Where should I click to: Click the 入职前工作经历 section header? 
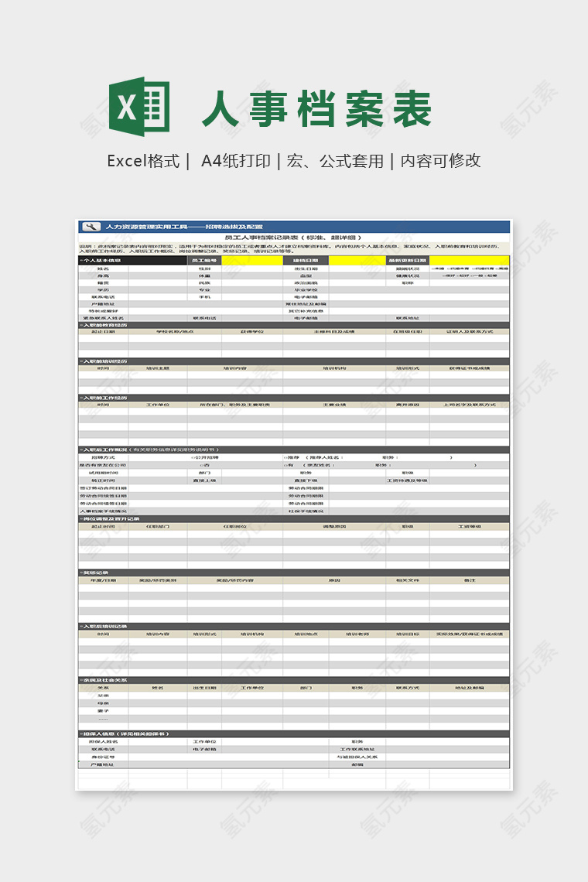(294, 398)
